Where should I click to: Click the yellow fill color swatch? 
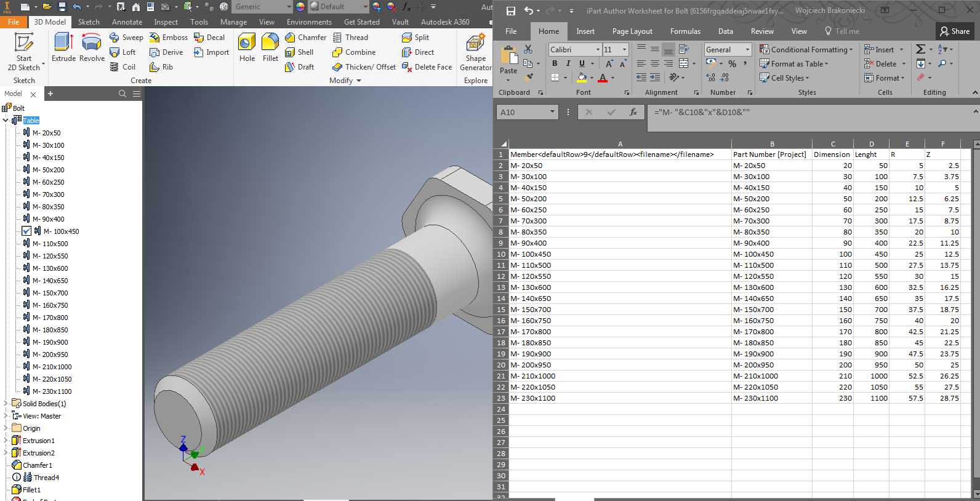coord(582,78)
